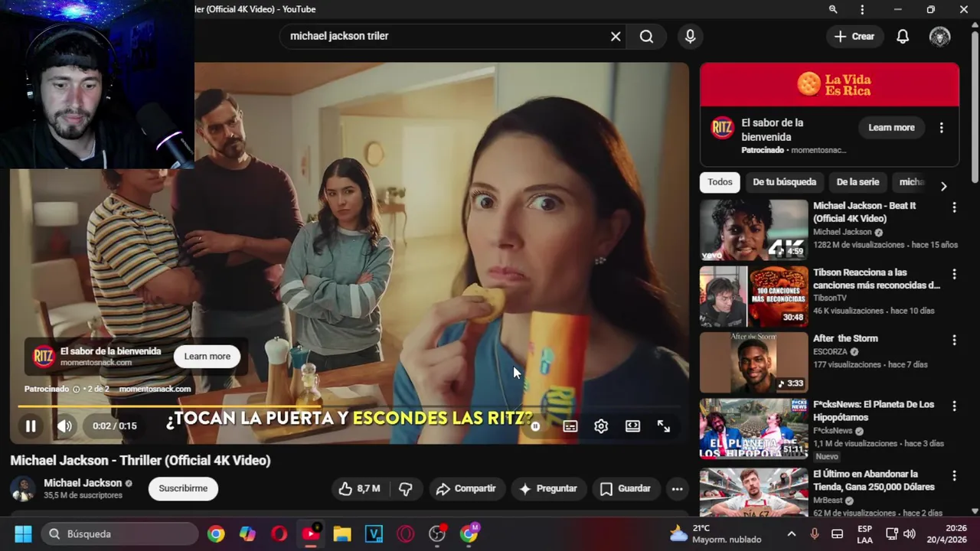Click Learn more in the Ritz sidebar ad
This screenshot has height=551, width=980.
(x=891, y=128)
